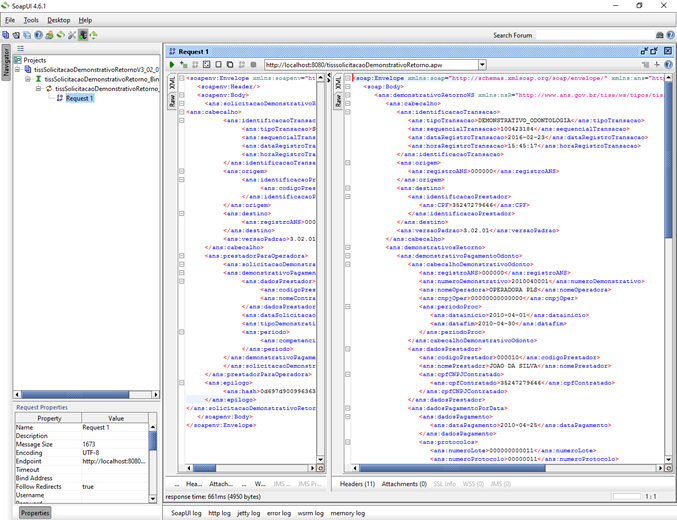
Task: Click the add endpoint plus icon
Action: (657, 65)
